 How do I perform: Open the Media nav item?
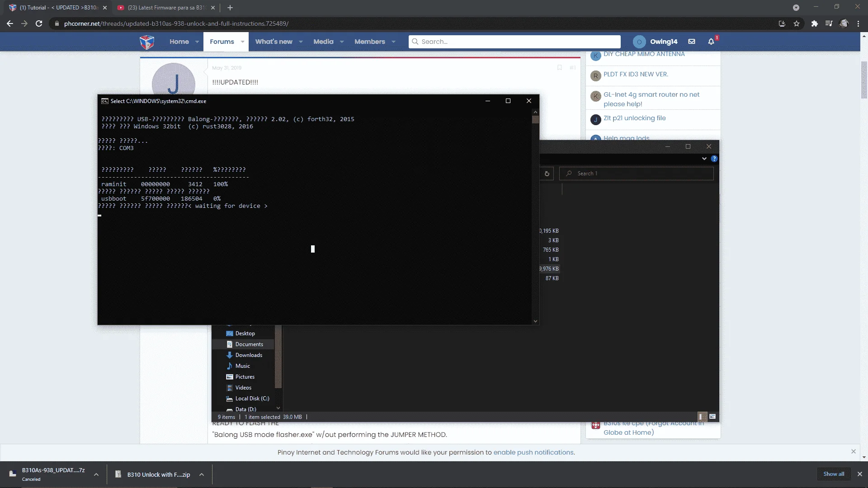(323, 42)
